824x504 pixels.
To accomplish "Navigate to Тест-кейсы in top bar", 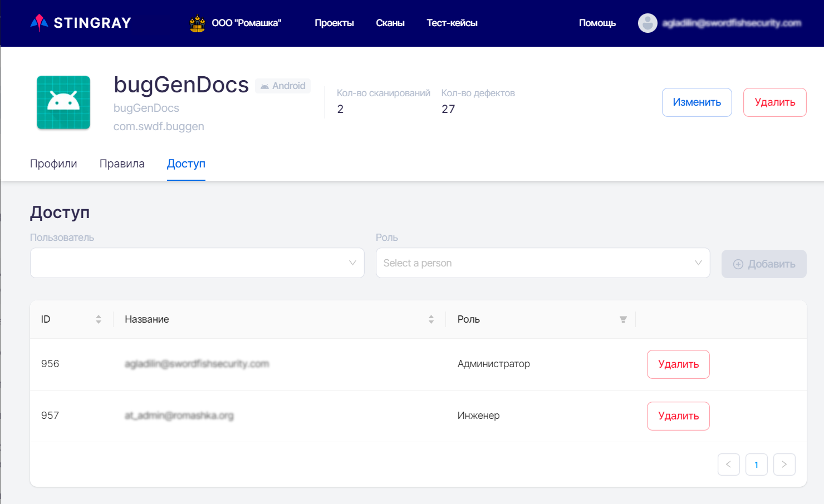I will tap(452, 23).
